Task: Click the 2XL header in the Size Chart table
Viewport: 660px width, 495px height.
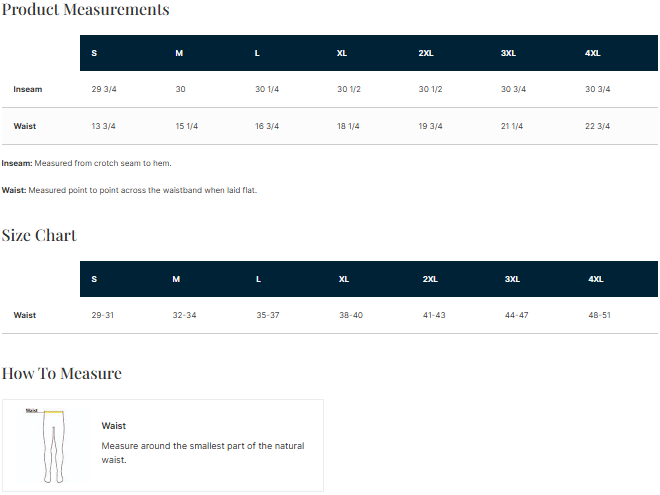Action: click(430, 279)
